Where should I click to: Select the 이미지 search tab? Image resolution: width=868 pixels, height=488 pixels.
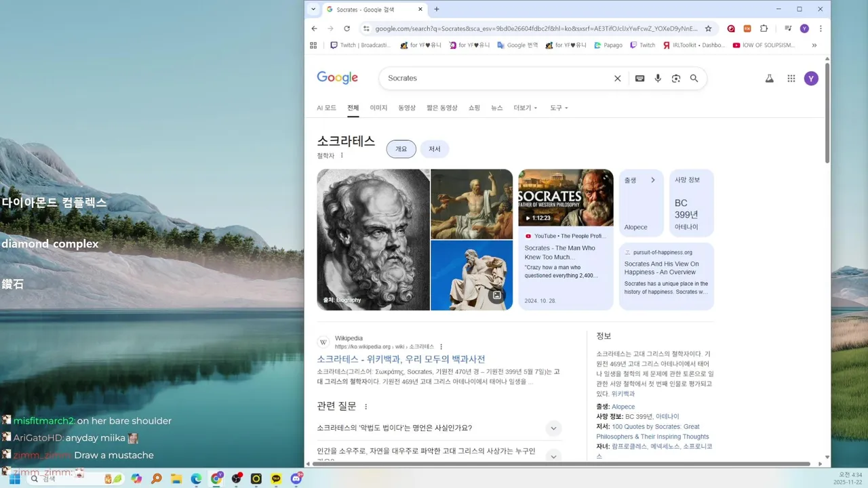click(x=378, y=108)
